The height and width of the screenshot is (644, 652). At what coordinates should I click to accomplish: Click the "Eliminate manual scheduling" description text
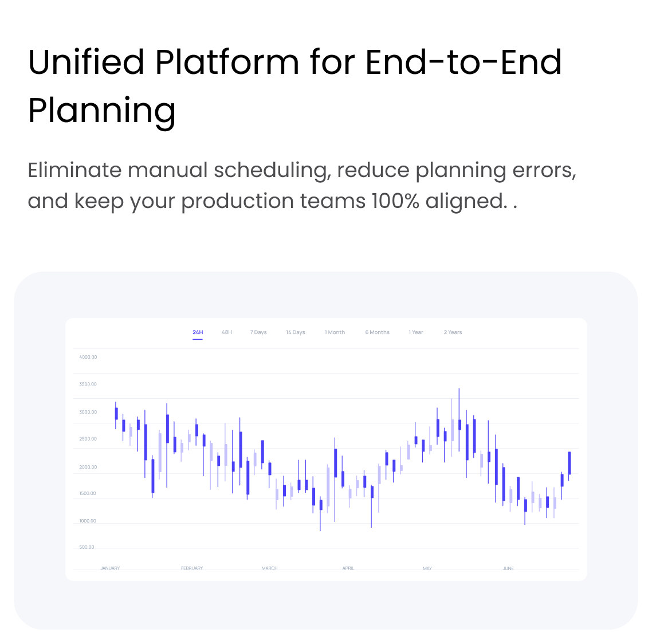point(301,186)
